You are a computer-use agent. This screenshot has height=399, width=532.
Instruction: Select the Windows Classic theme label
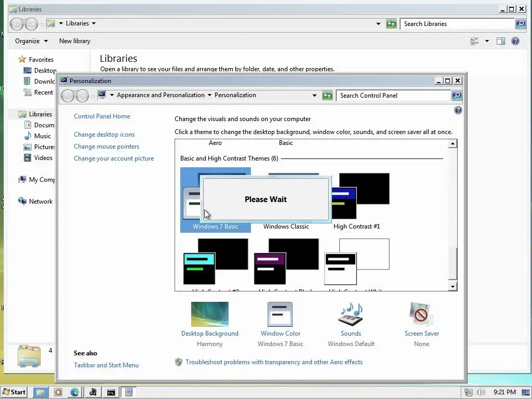pyautogui.click(x=286, y=227)
